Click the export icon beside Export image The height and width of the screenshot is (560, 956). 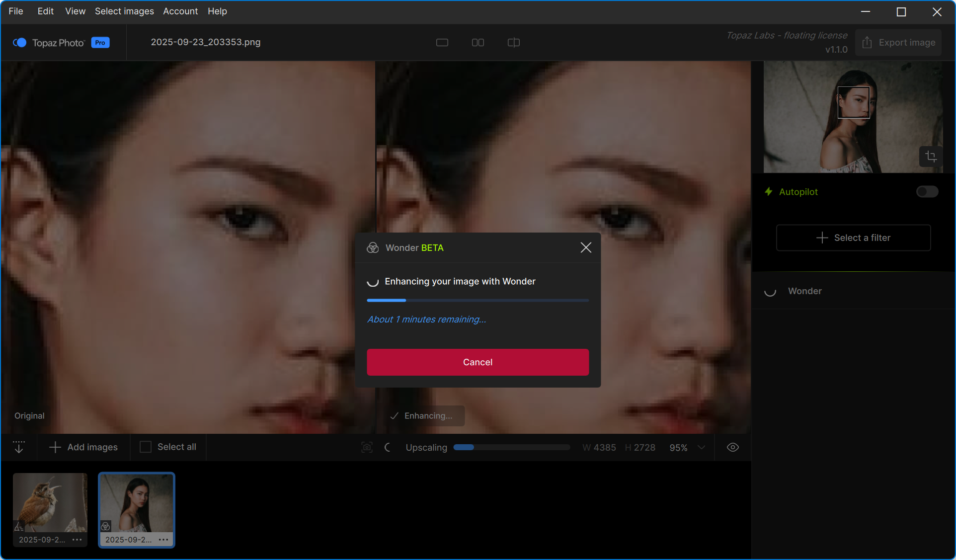[867, 43]
